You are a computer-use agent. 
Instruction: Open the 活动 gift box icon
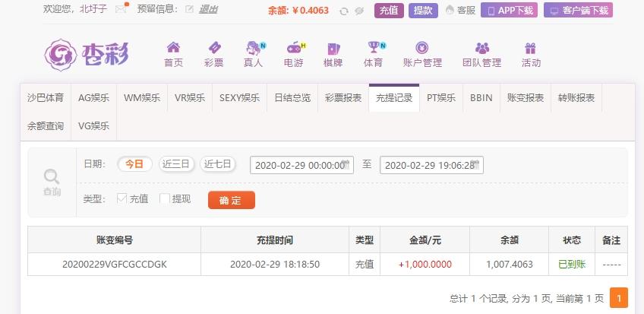pyautogui.click(x=530, y=49)
